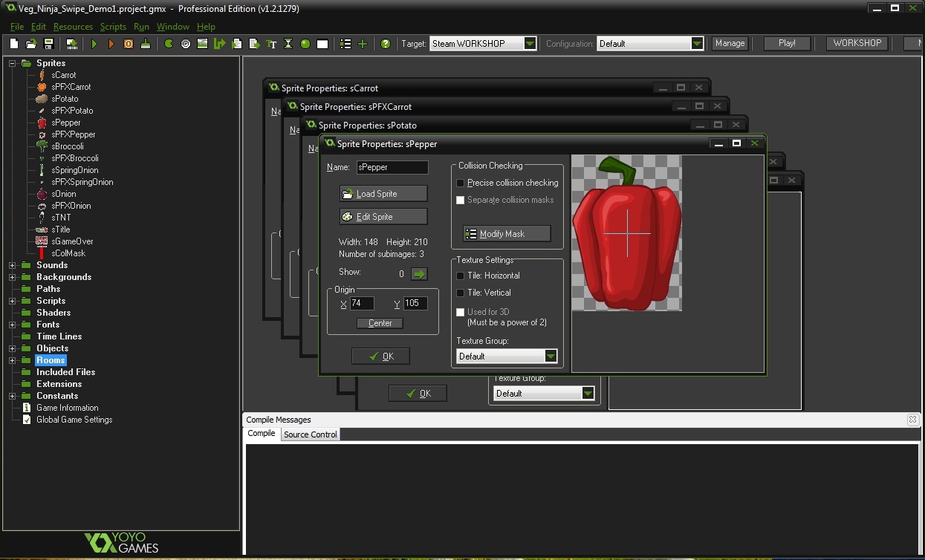Click the Save project floppy disk icon

[x=48, y=44]
